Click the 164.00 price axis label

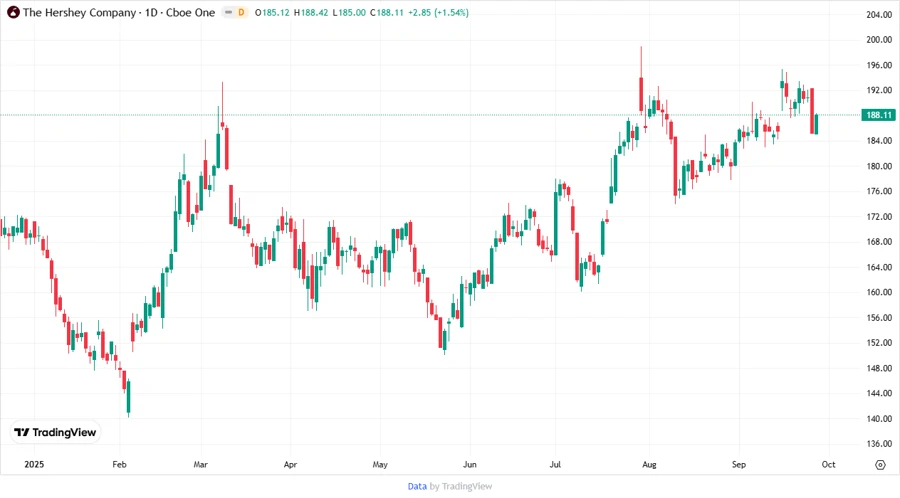[x=879, y=267]
